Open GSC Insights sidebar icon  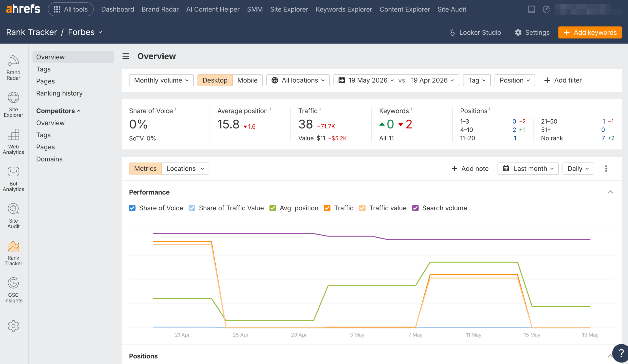click(x=13, y=290)
